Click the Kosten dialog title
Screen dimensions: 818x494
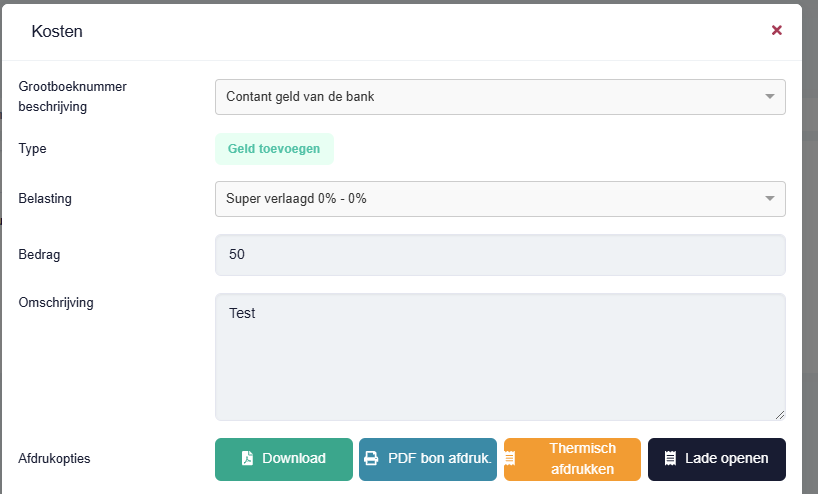click(57, 31)
